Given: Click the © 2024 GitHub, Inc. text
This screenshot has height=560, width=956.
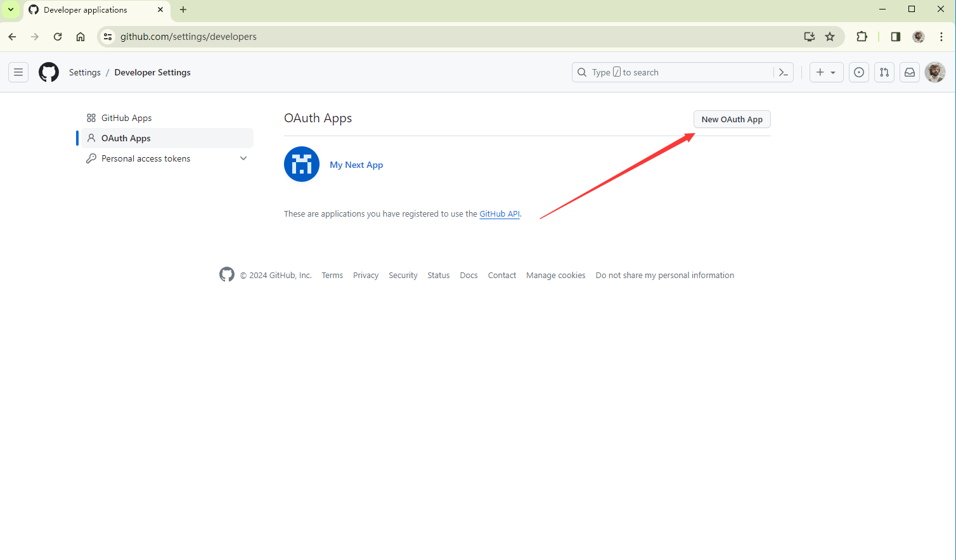Looking at the screenshot, I should pos(276,275).
